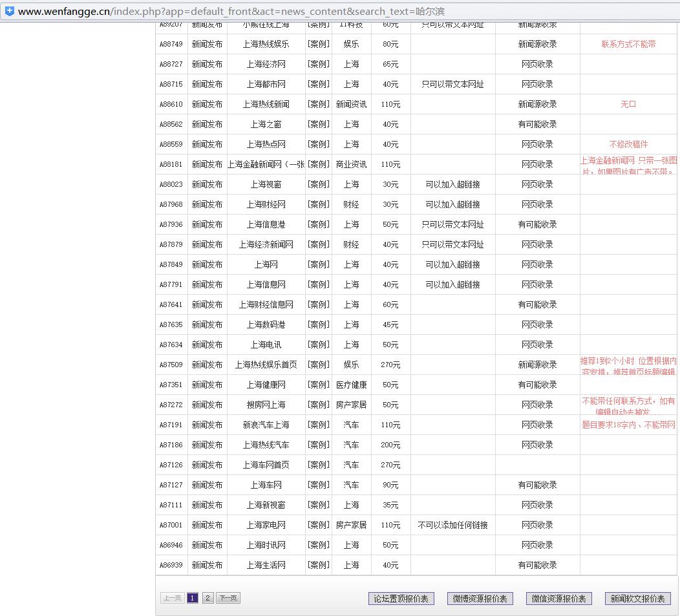This screenshot has height=616, width=680.
Task: Select page 1 in the pagination
Action: [193, 598]
